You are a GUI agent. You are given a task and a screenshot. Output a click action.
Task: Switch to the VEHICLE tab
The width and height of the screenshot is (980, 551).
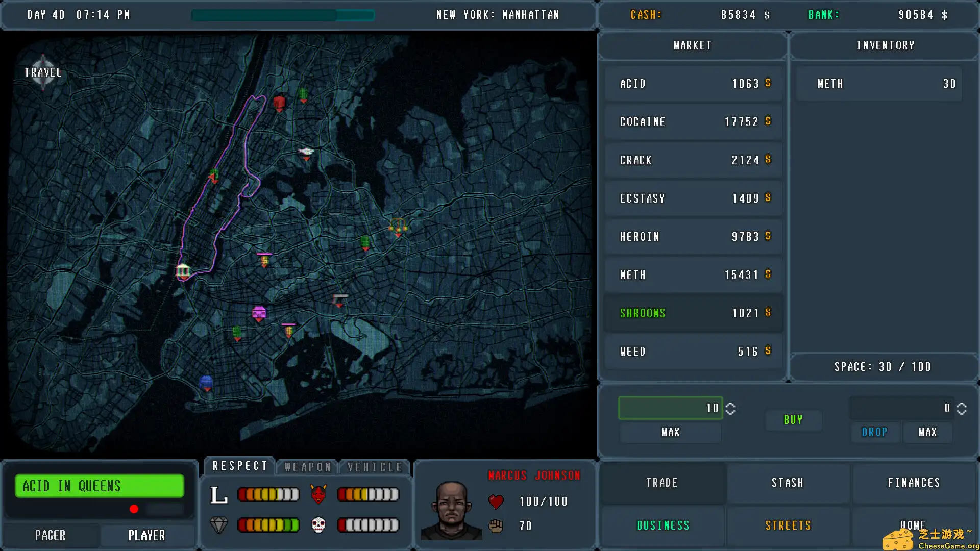[x=374, y=466]
